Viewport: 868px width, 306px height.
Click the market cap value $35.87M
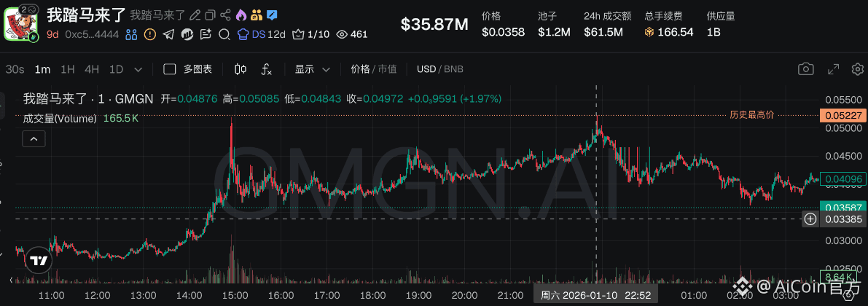pos(434,24)
